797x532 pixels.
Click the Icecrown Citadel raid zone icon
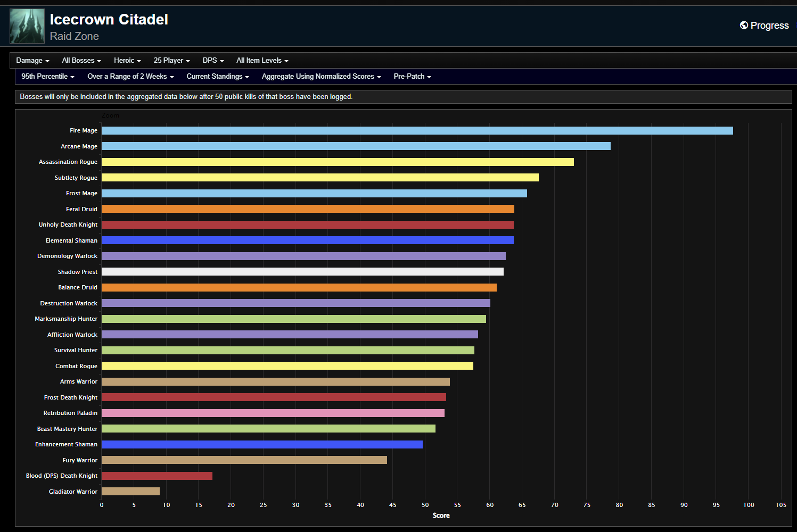click(x=27, y=26)
